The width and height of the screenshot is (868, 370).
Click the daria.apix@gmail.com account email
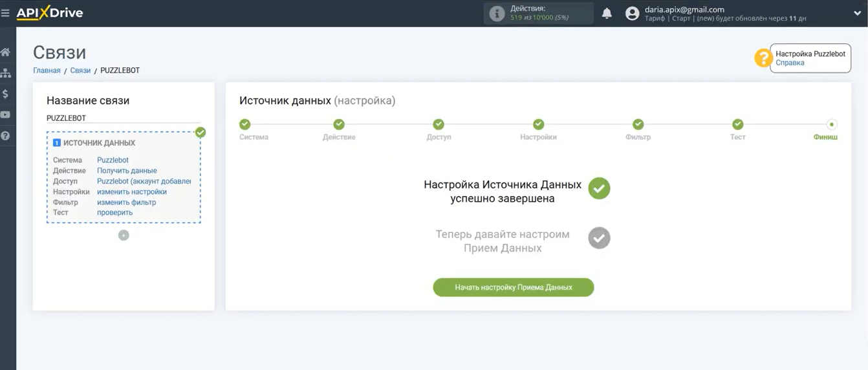(x=684, y=10)
